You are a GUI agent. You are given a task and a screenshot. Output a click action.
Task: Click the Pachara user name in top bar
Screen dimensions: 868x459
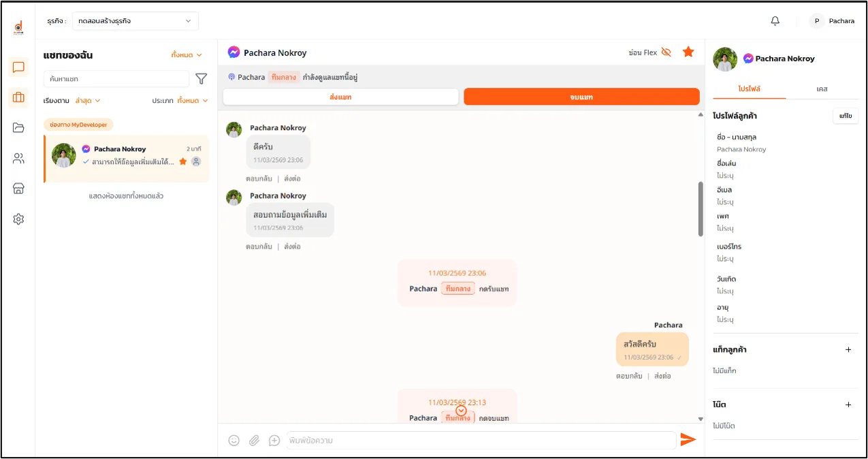click(841, 21)
